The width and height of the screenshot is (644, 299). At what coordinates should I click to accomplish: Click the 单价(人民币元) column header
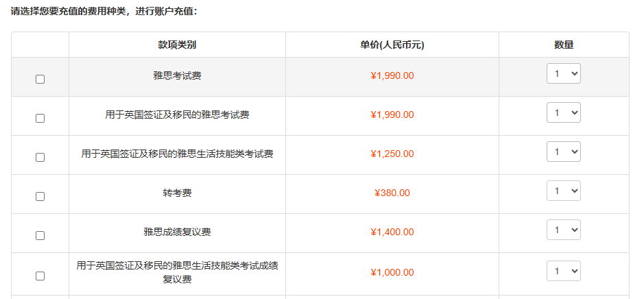[392, 45]
